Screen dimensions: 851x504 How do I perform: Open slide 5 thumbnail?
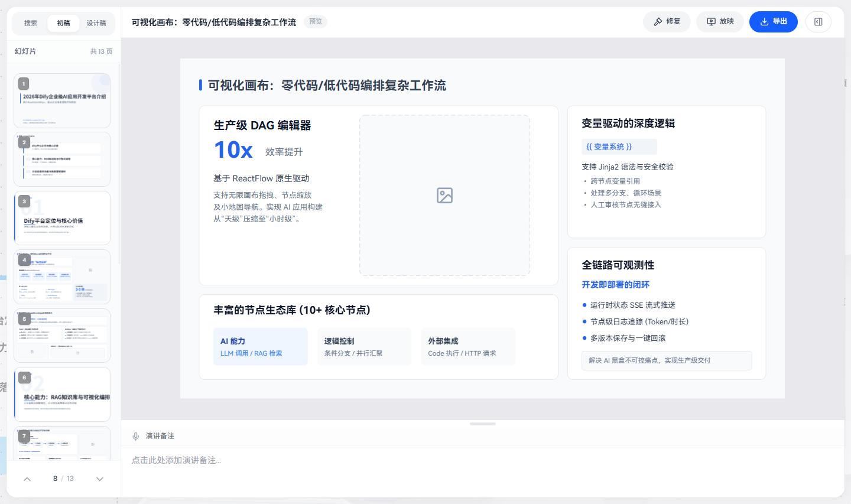[x=62, y=336]
